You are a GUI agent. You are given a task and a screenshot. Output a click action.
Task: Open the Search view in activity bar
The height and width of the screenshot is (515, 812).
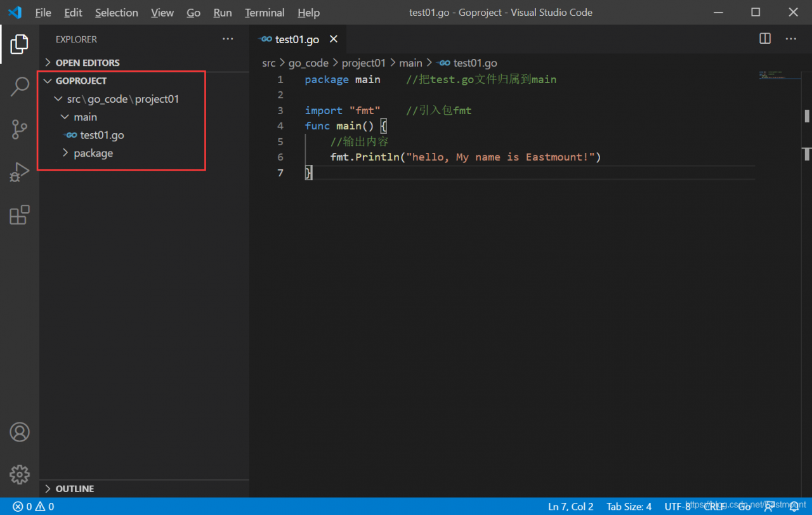tap(20, 87)
